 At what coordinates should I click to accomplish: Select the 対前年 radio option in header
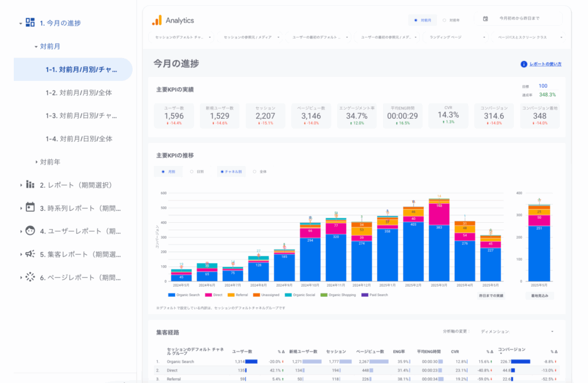coord(451,20)
